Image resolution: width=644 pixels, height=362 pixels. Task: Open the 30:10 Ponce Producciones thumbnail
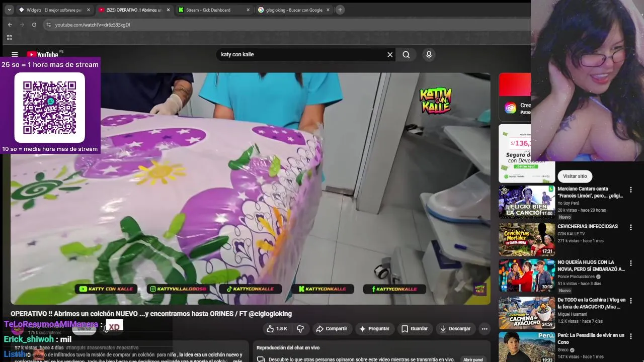pyautogui.click(x=527, y=276)
